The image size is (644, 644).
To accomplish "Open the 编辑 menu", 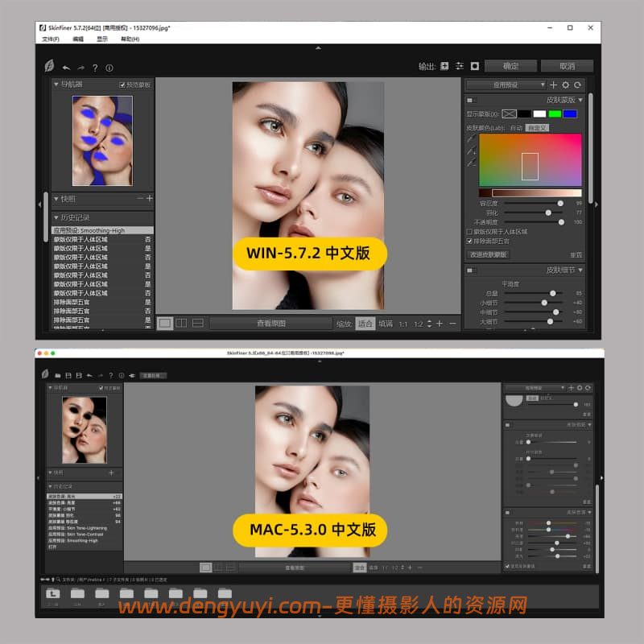I will 78,39.
